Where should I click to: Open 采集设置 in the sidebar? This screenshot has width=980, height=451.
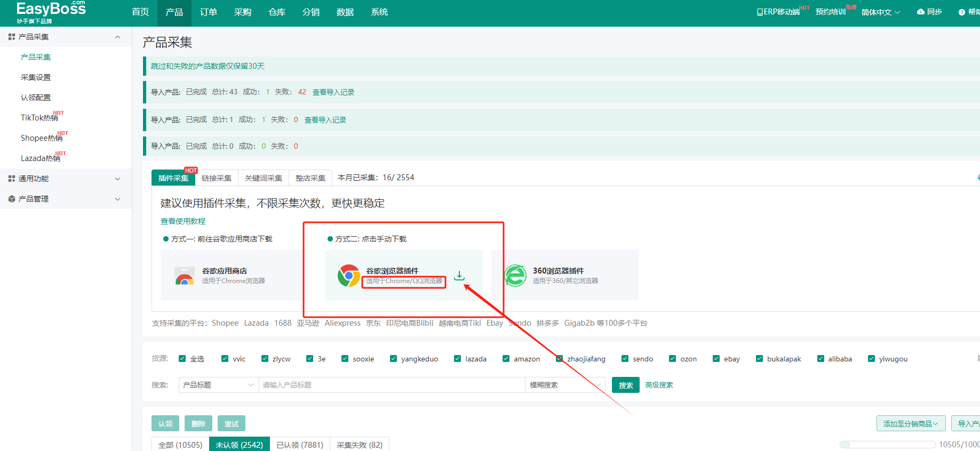pos(36,77)
